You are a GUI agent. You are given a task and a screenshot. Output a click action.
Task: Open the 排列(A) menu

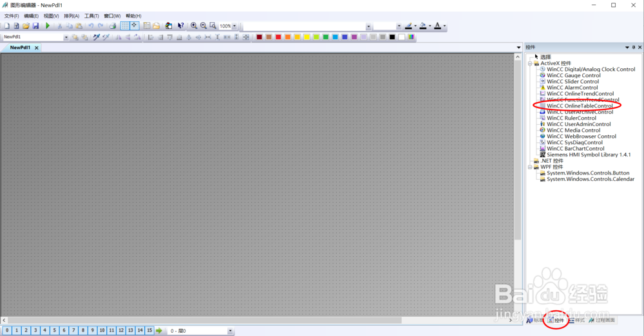click(71, 16)
